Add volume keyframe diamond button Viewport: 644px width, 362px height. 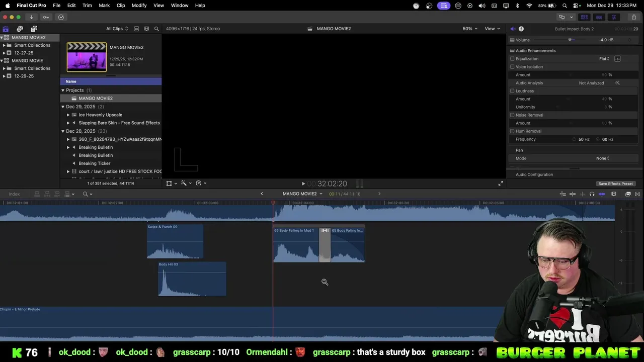629,40
